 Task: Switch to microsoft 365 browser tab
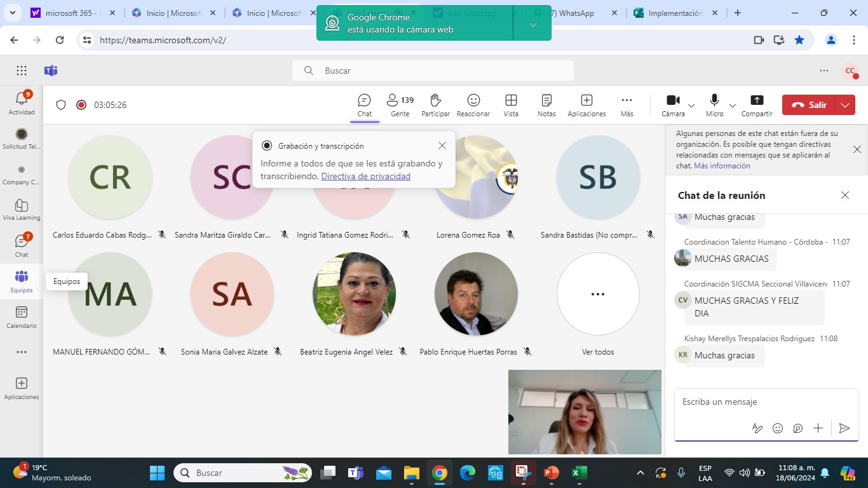(x=74, y=13)
